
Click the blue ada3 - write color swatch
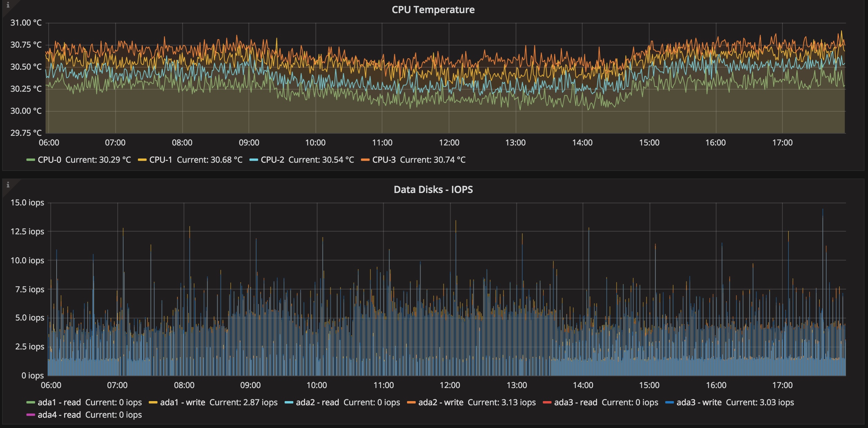click(669, 402)
